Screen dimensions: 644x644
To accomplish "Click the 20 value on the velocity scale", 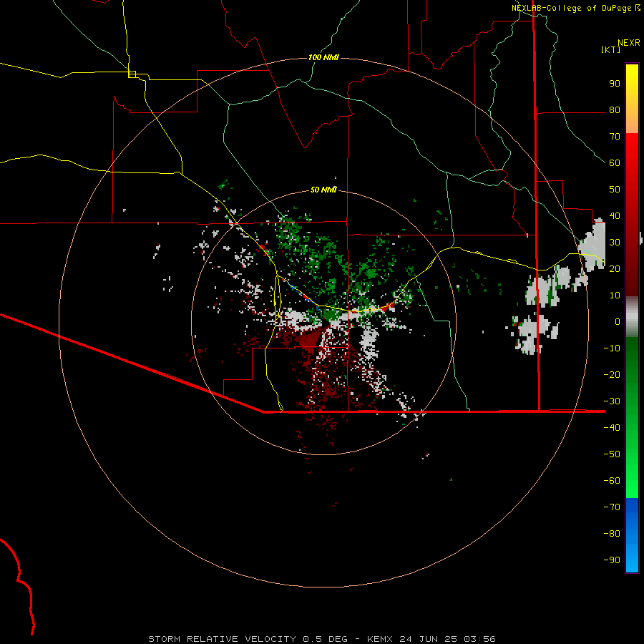I will click(615, 269).
